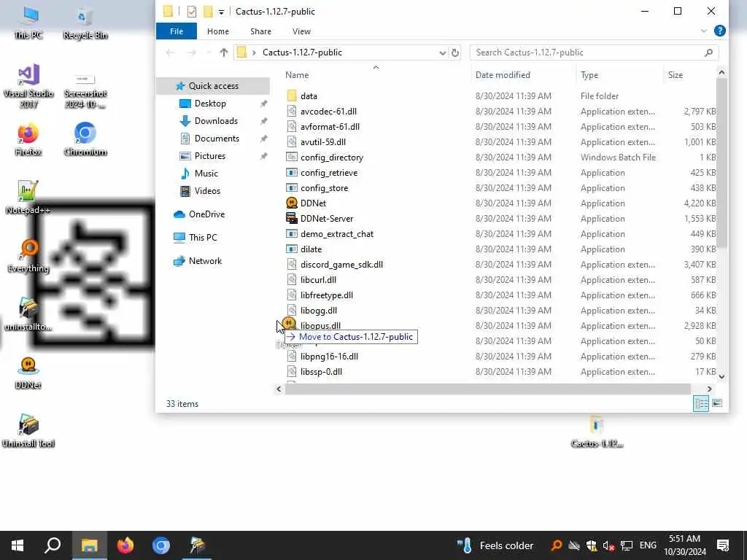Viewport: 747px width, 560px height.
Task: Select Quick access in navigation pane
Action: (x=213, y=86)
